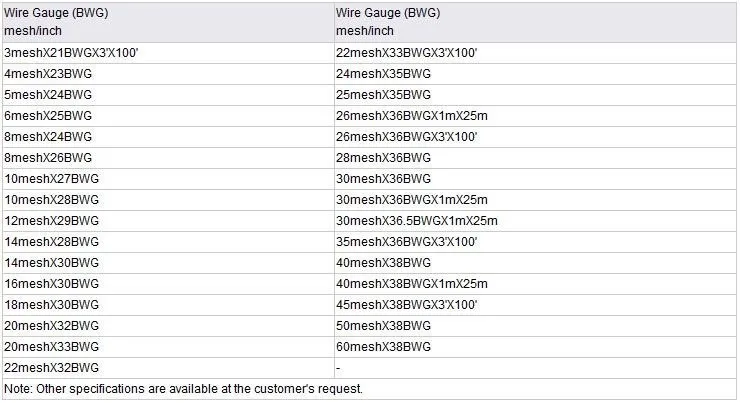Select the 35meshX36BWGX3'X100' entry

point(535,242)
